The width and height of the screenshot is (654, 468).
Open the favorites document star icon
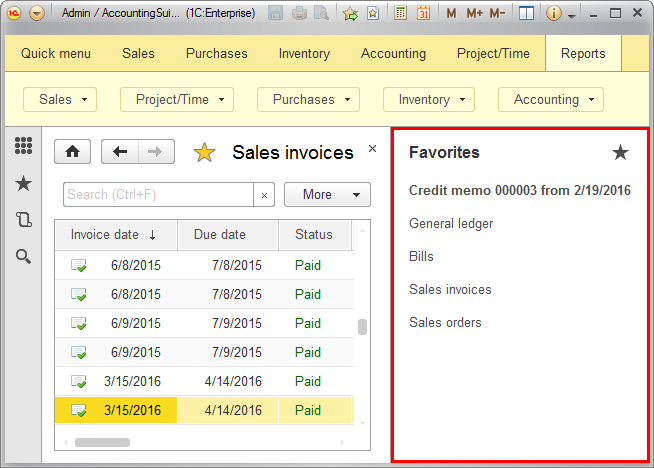click(373, 13)
